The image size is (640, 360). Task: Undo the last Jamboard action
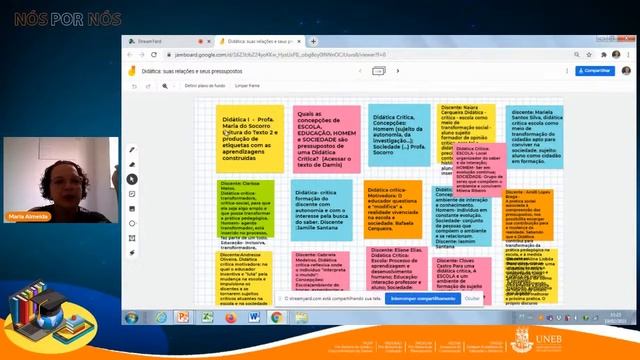134,86
